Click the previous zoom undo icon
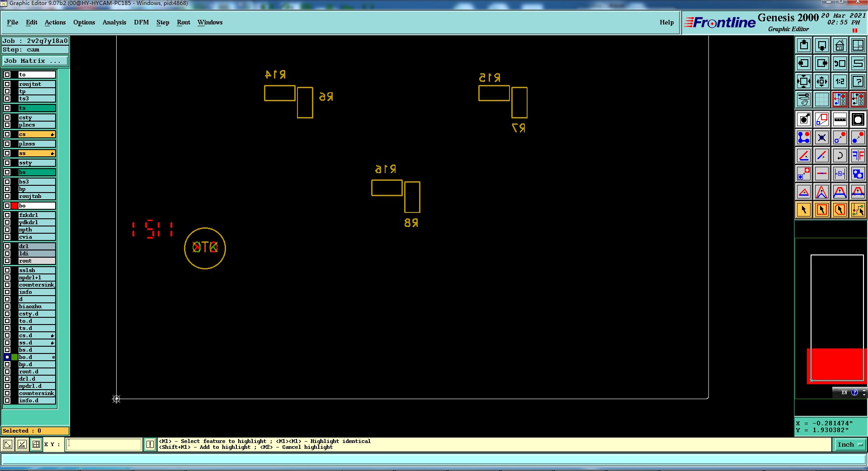868x471 pixels. coord(840,63)
